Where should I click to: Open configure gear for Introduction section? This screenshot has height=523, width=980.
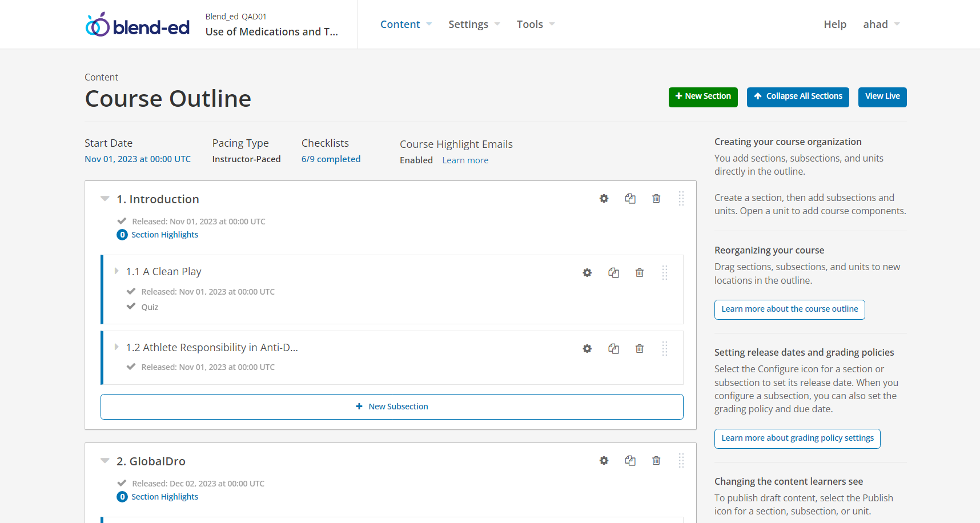click(604, 199)
